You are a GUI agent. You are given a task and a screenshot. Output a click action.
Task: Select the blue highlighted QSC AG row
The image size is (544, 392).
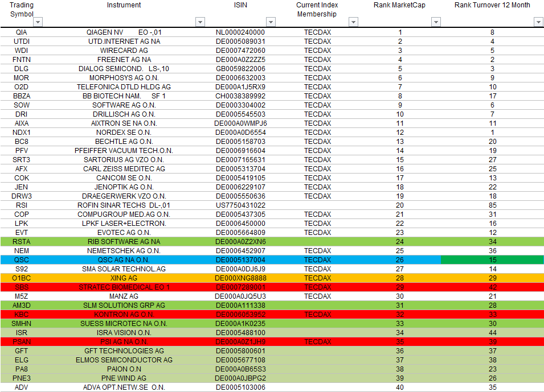[124, 259]
